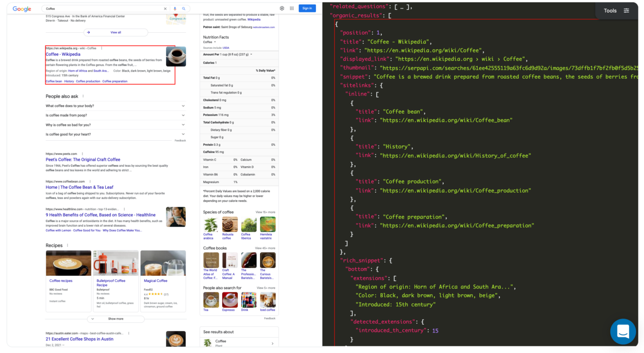644x353 pixels.
Task: Open Nutrition Facts Coffee type dropdown
Action: (x=210, y=42)
